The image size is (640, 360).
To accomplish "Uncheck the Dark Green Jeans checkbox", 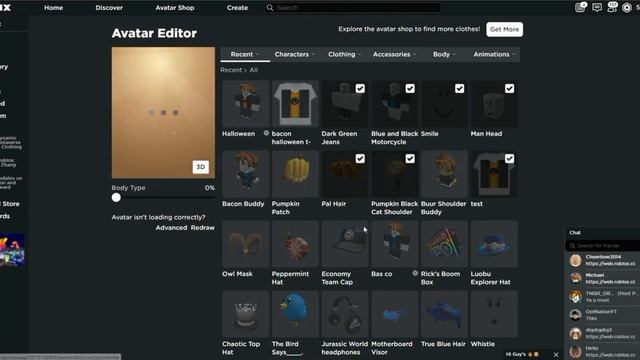I will (x=360, y=89).
